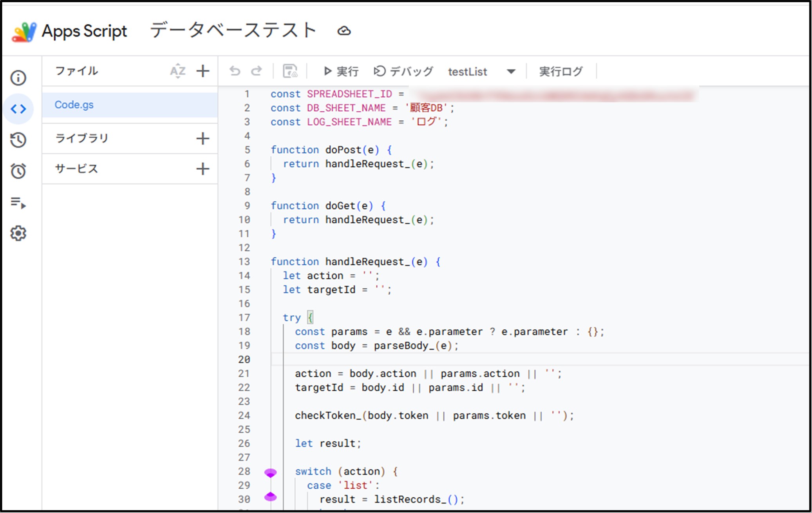Click SPREADSHEET_ID constant name
The width and height of the screenshot is (812, 513).
pos(349,94)
